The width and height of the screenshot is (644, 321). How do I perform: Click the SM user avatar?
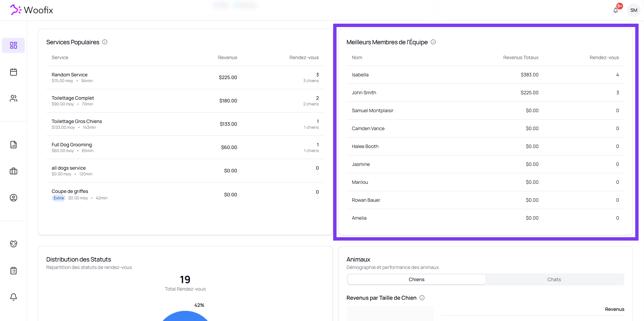(634, 10)
